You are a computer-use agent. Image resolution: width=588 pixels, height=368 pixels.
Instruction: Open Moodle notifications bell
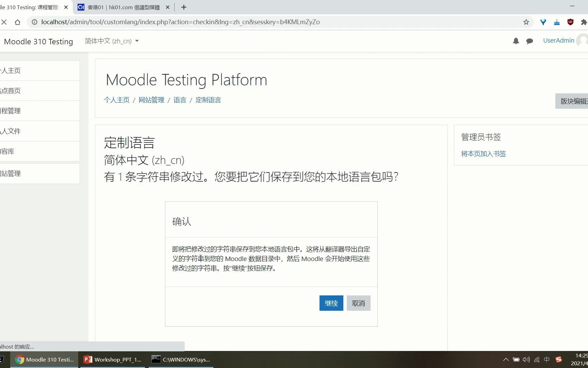(516, 41)
